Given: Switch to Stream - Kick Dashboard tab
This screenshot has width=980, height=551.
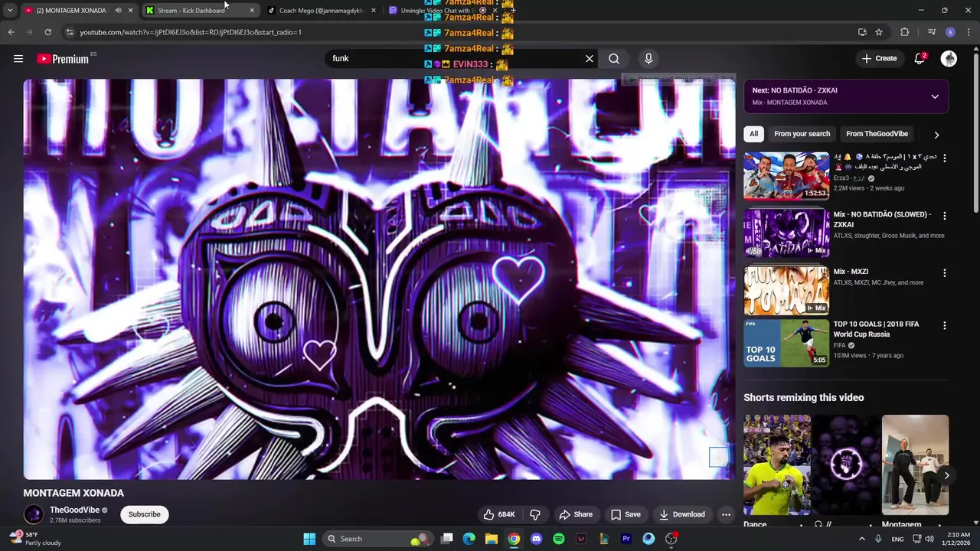Looking at the screenshot, I should click(x=191, y=11).
